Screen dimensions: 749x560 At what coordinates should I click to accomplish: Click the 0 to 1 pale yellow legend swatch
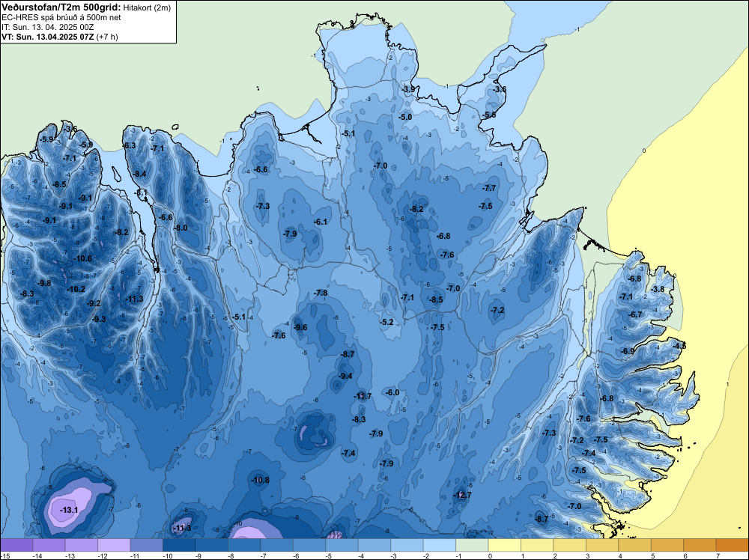coord(504,545)
